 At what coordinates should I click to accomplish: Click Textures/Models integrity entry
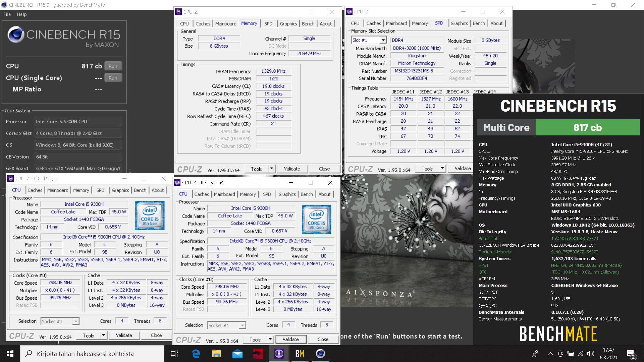click(494, 252)
